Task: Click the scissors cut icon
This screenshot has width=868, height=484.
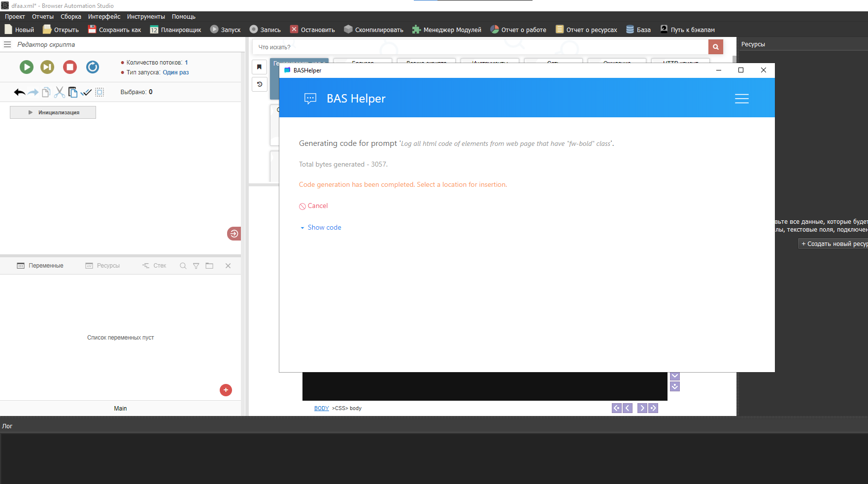Action: click(x=60, y=92)
